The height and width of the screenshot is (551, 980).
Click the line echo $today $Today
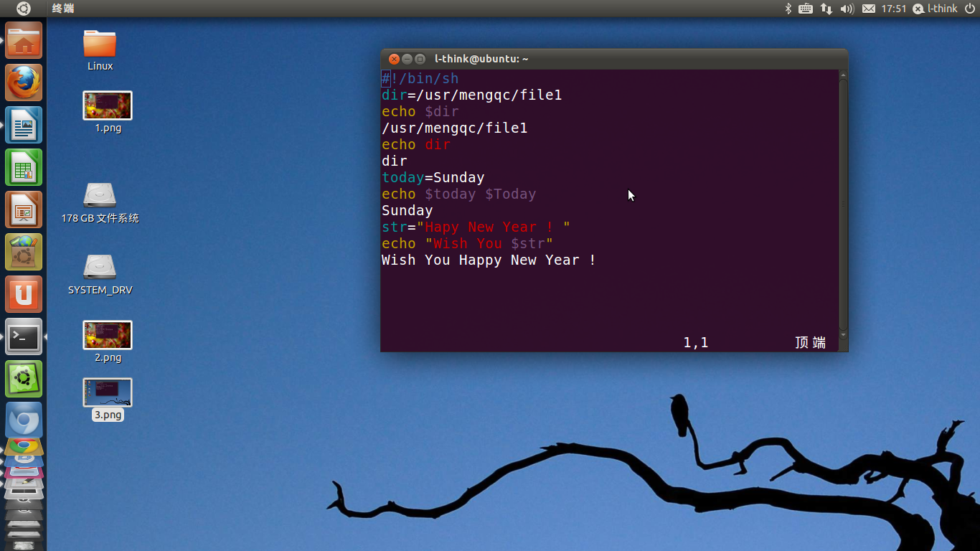(458, 194)
